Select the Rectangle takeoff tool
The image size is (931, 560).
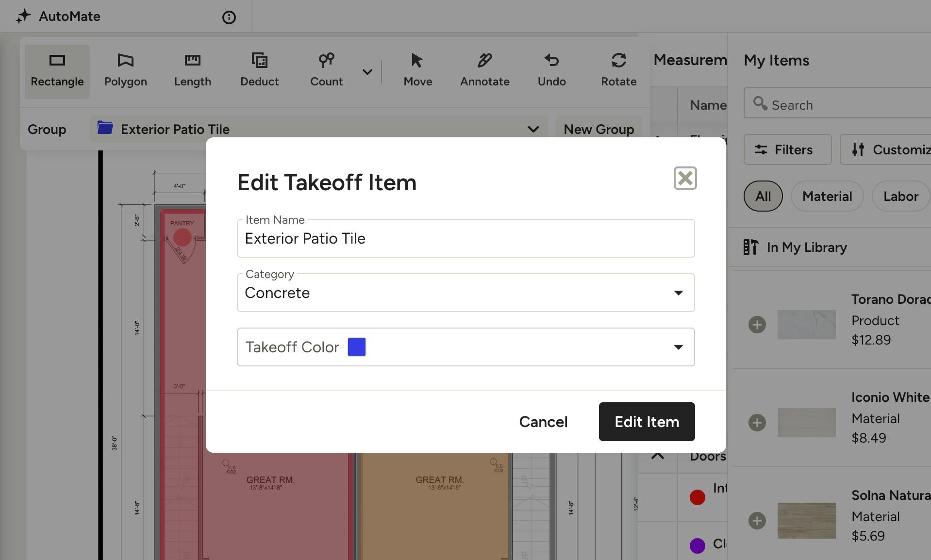(x=57, y=71)
